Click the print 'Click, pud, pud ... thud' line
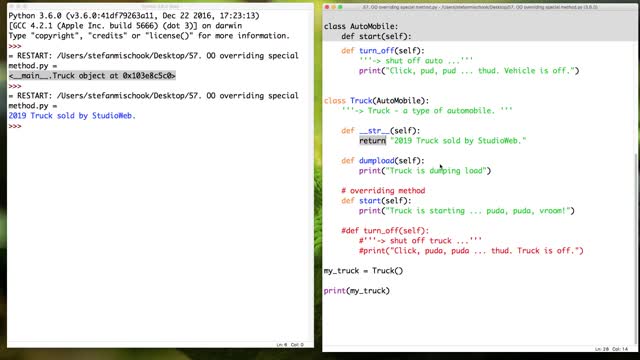Viewport: 640px width, 360px height. [469, 71]
